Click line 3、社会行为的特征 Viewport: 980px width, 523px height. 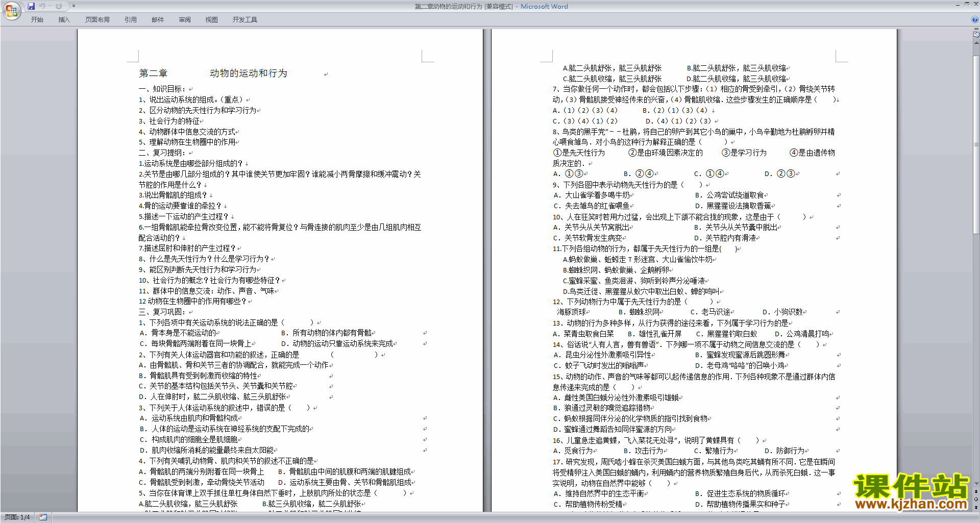169,121
